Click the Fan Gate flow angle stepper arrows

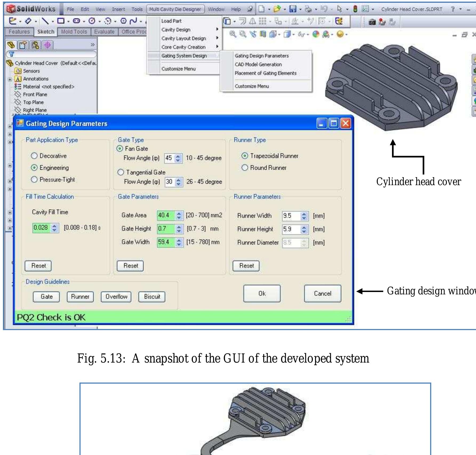pyautogui.click(x=178, y=158)
